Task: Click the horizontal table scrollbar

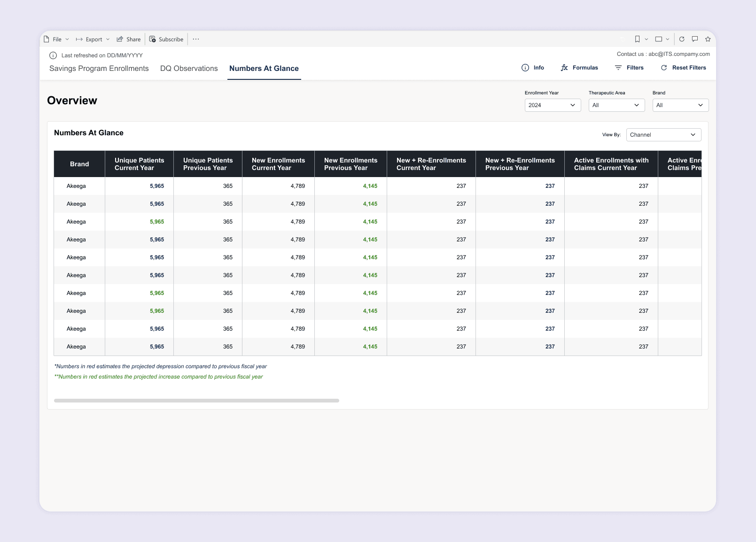Action: [196, 401]
